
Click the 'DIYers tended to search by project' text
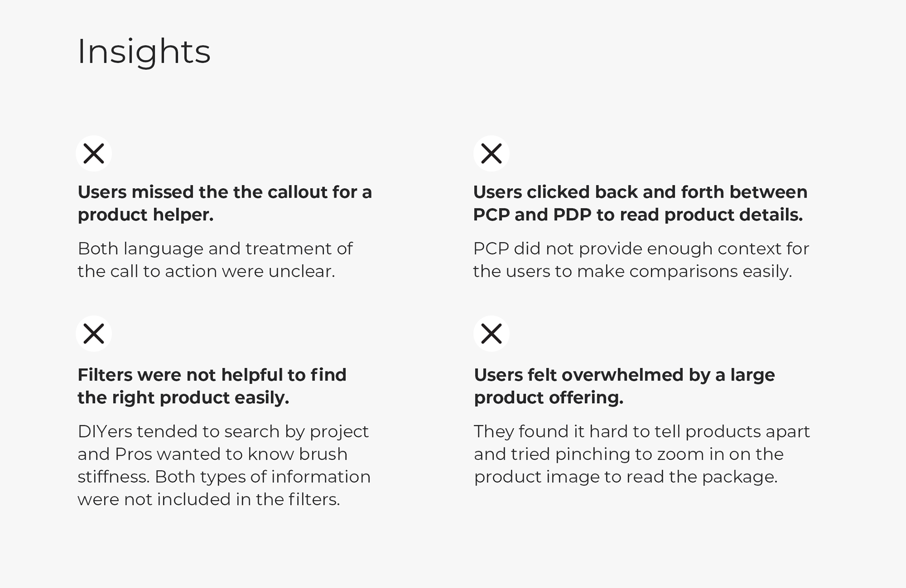click(223, 431)
